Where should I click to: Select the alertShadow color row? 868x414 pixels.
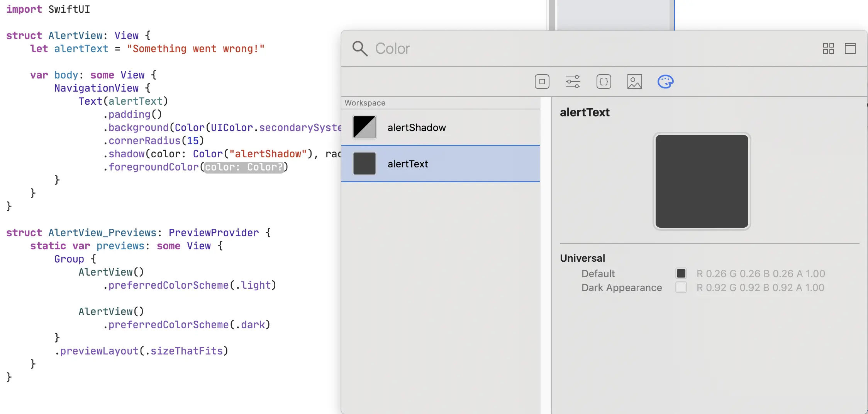440,128
